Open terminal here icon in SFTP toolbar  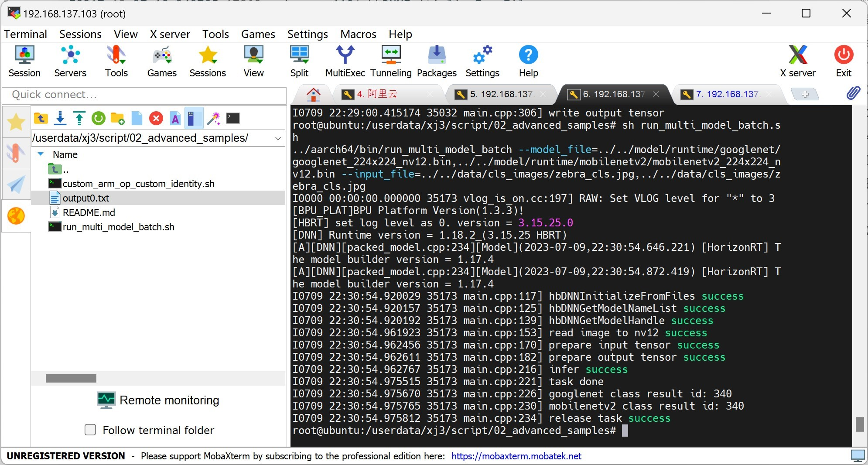(233, 118)
